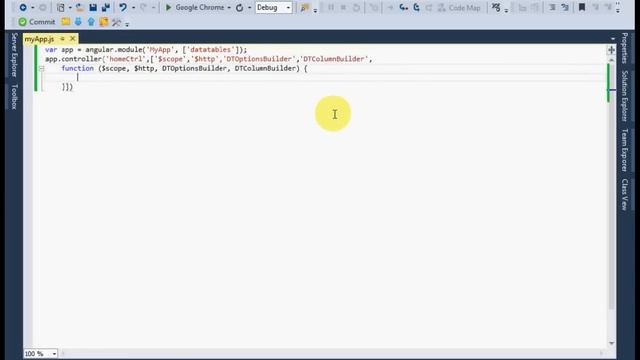Click the 'DTColumnBuilder' string literal
The height and width of the screenshot is (360, 640).
[x=334, y=59]
